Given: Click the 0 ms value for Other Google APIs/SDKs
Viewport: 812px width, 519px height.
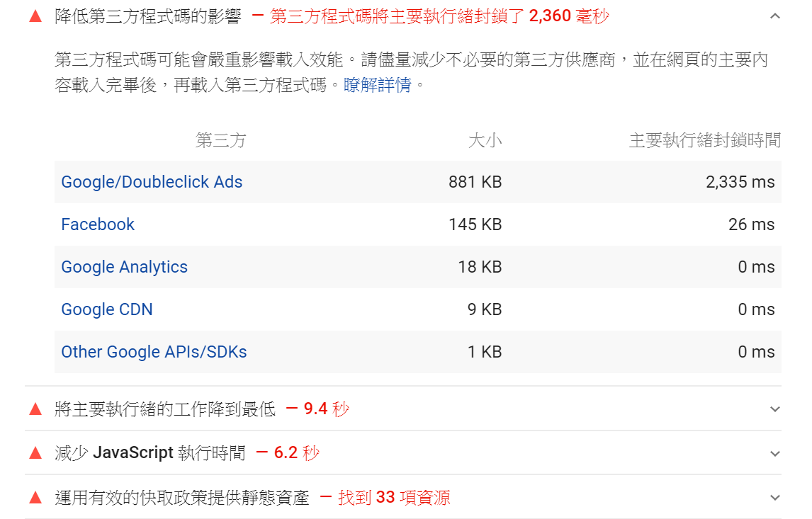Looking at the screenshot, I should tap(756, 352).
